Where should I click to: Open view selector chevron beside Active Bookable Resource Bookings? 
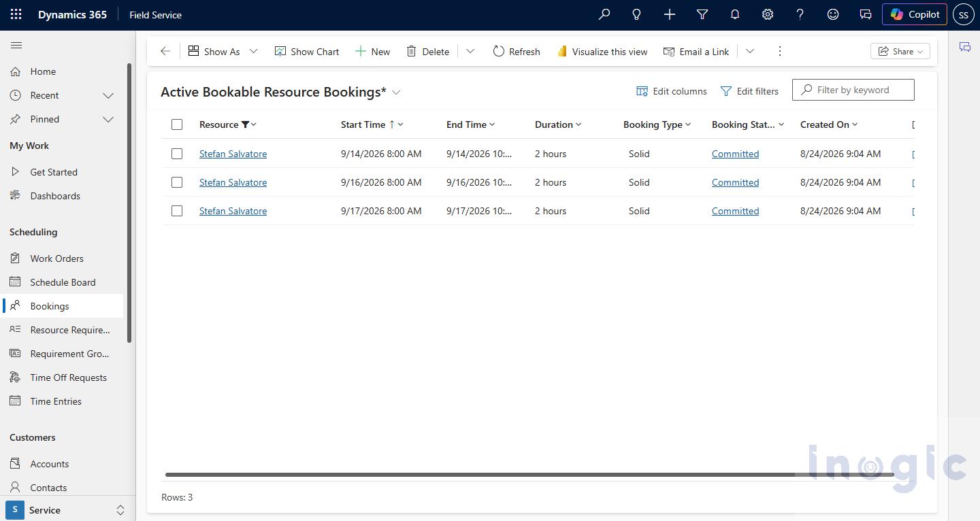point(396,93)
